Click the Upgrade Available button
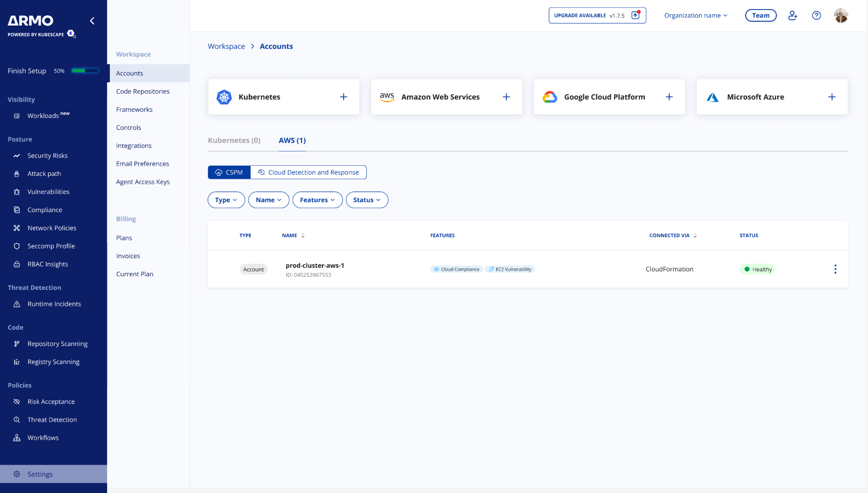Viewport: 868px width, 493px height. coord(597,15)
